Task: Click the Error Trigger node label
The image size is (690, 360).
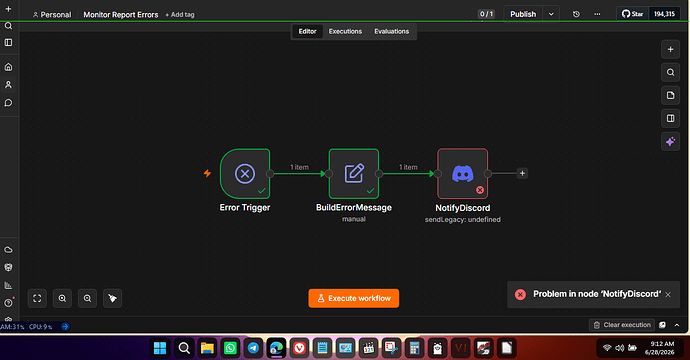Action: point(245,208)
